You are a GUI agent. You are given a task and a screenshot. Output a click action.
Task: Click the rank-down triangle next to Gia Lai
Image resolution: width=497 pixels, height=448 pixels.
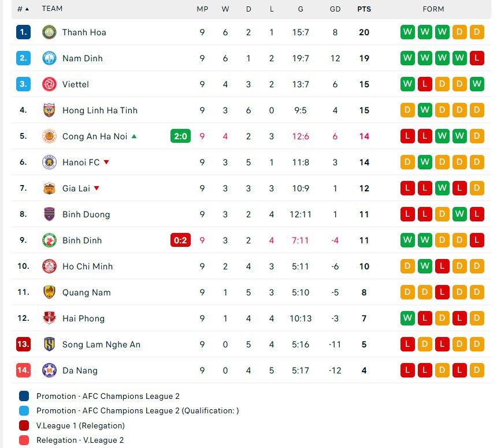(x=97, y=188)
